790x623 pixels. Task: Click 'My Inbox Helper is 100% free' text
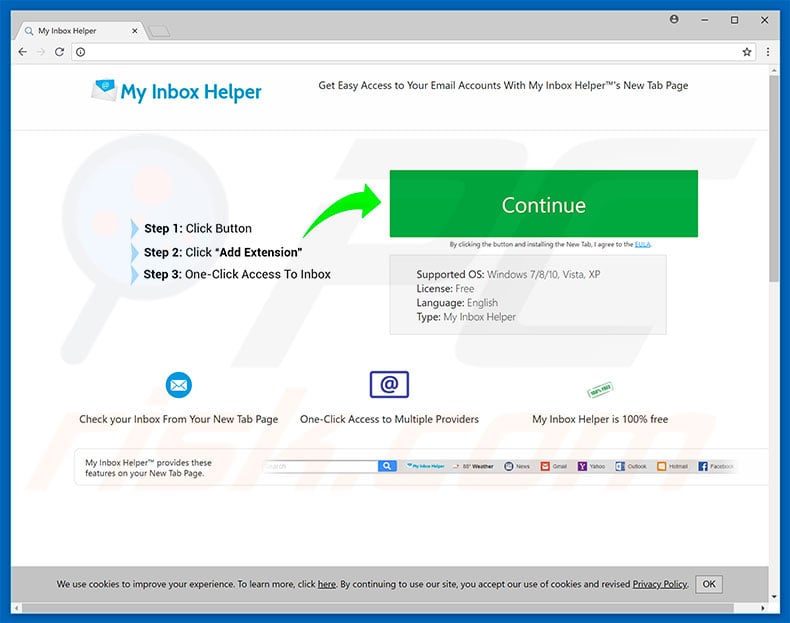point(600,419)
